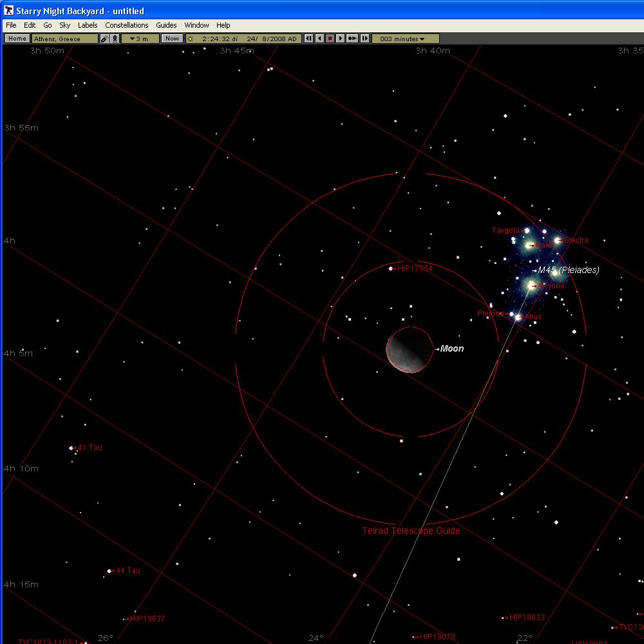
Task: Select the star Atlas
Action: [518, 317]
